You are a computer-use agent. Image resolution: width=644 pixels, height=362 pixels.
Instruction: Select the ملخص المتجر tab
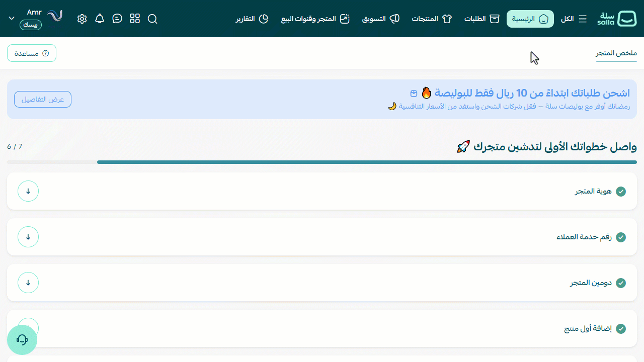coord(616,53)
